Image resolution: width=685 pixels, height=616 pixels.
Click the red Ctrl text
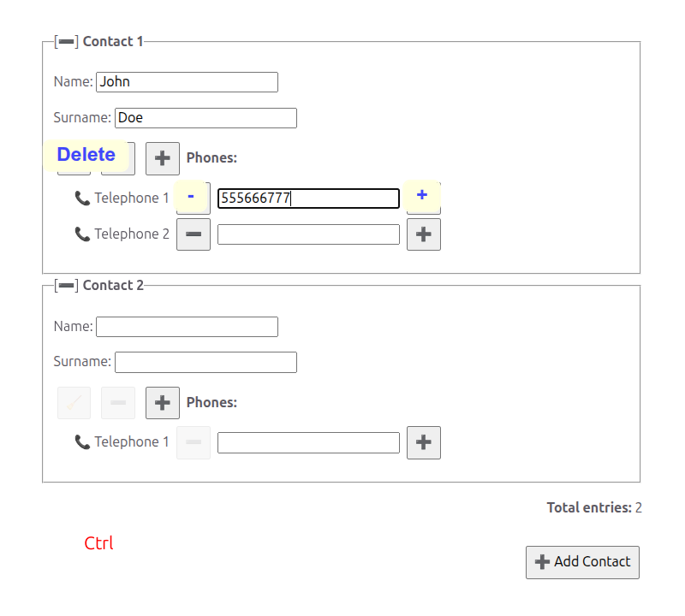(x=98, y=543)
